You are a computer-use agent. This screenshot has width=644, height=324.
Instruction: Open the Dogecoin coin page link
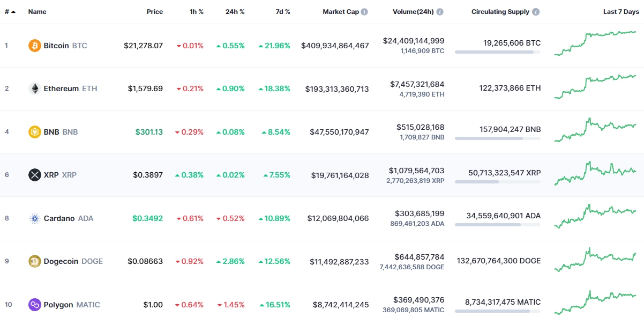tap(73, 261)
